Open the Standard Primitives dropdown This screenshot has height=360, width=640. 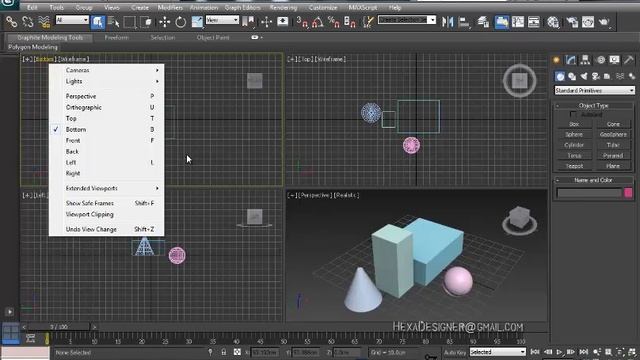(594, 90)
